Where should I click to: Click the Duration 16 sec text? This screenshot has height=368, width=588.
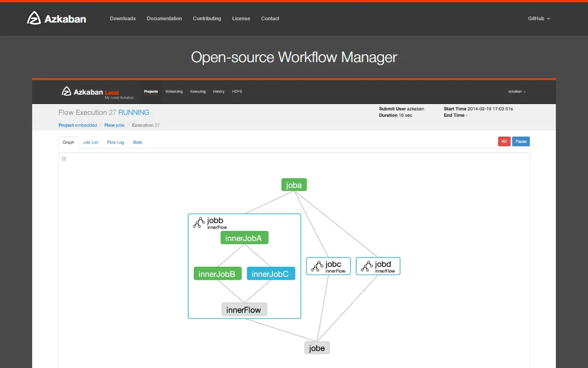(396, 115)
